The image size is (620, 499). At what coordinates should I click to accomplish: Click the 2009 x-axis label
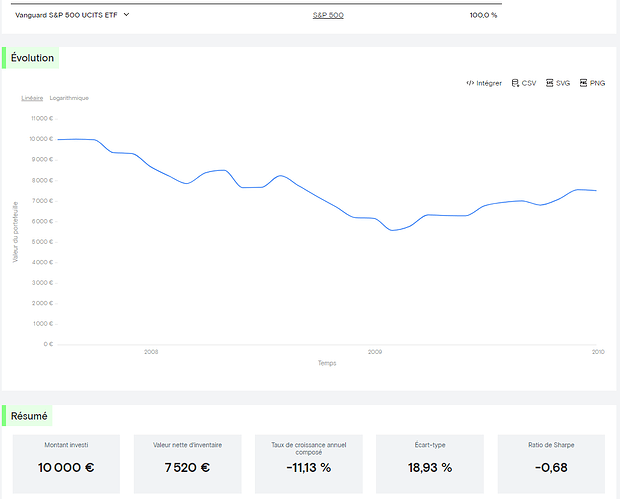(x=375, y=352)
